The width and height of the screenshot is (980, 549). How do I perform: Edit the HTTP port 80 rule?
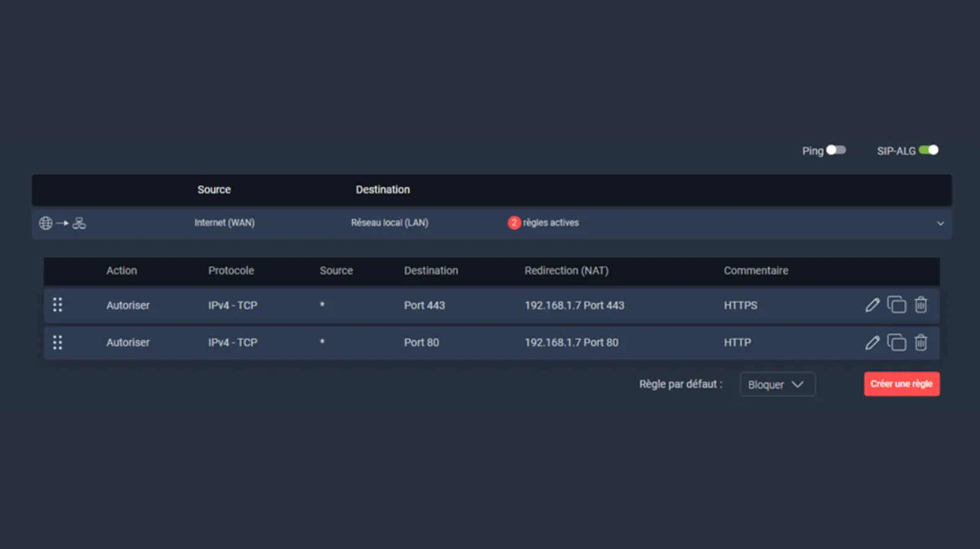872,343
